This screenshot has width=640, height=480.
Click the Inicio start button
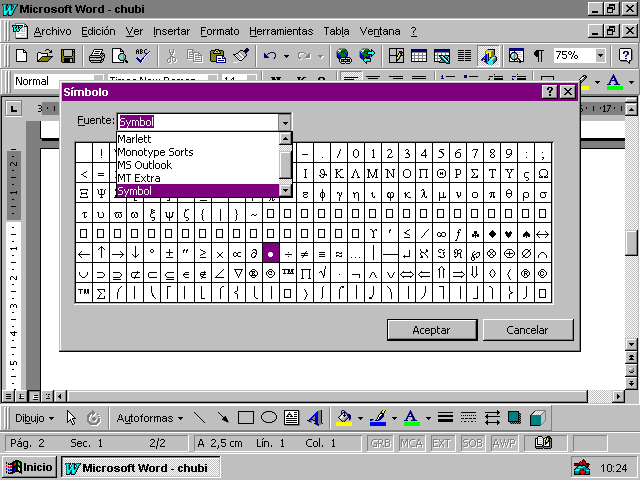pos(29,467)
